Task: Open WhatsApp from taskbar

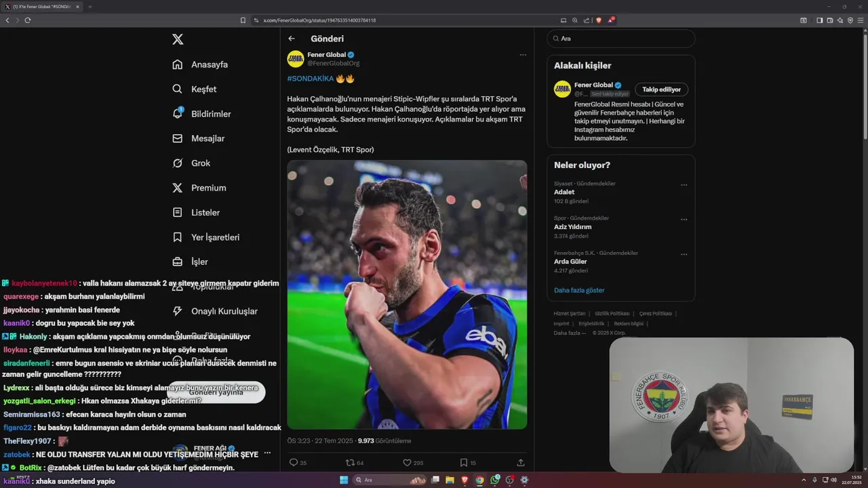Action: [494, 480]
